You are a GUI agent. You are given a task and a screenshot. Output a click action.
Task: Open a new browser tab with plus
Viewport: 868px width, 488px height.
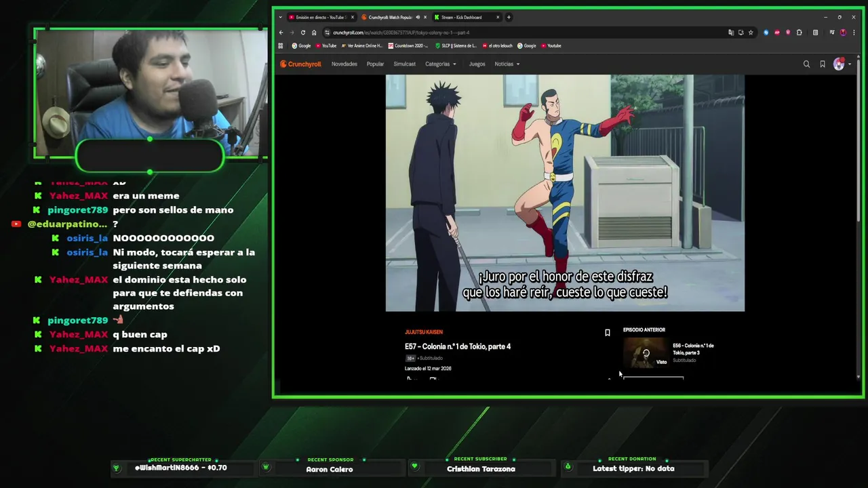click(x=509, y=17)
